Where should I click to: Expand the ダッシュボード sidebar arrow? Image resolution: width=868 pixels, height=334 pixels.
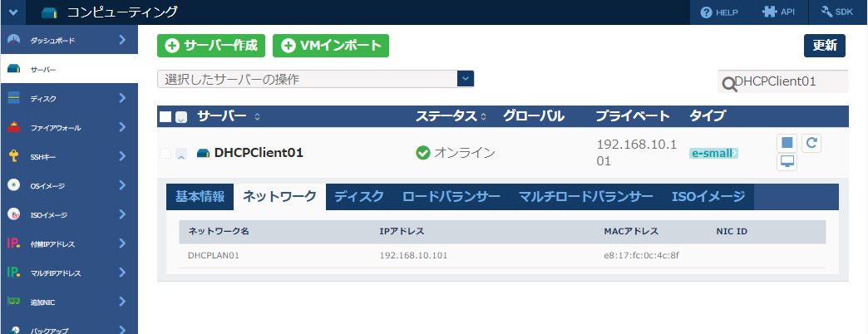point(122,40)
